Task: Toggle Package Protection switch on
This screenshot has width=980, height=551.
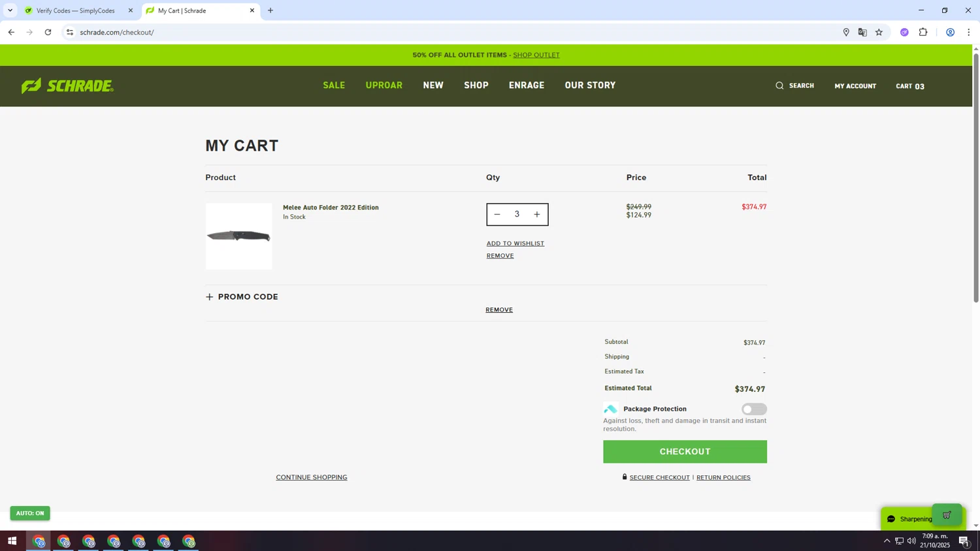Action: tap(754, 409)
